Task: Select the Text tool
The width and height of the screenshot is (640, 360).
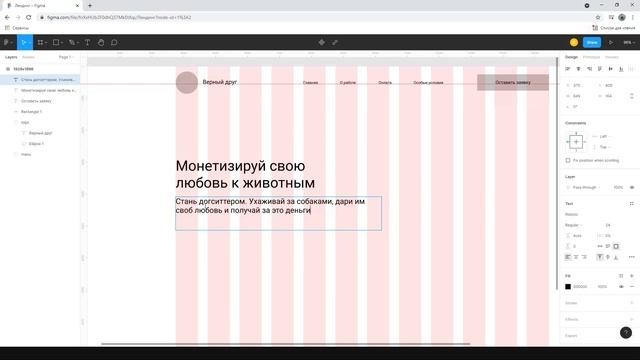Action: point(87,42)
